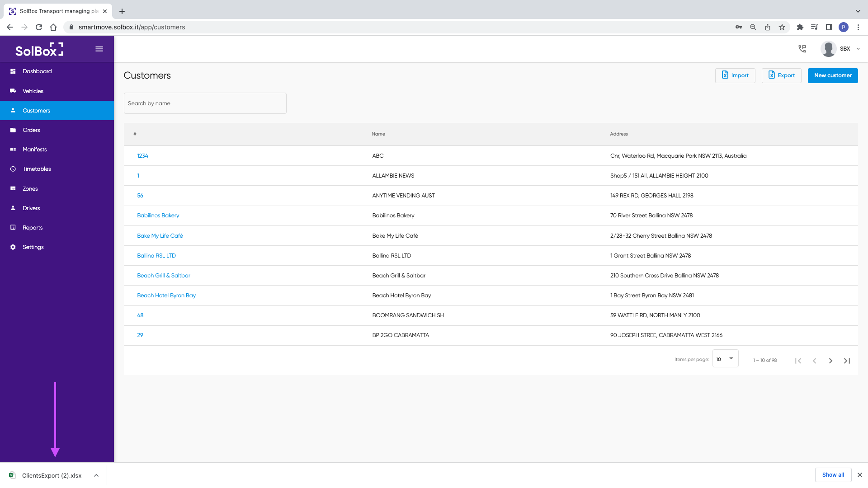
Task: Go to the previous page
Action: [x=814, y=361]
